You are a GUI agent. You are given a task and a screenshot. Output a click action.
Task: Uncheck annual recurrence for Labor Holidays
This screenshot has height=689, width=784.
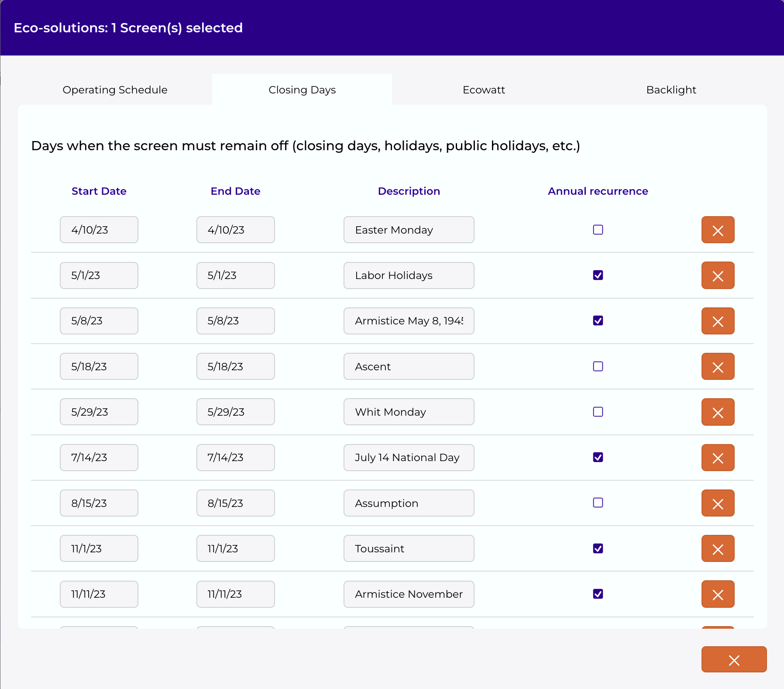coord(598,275)
